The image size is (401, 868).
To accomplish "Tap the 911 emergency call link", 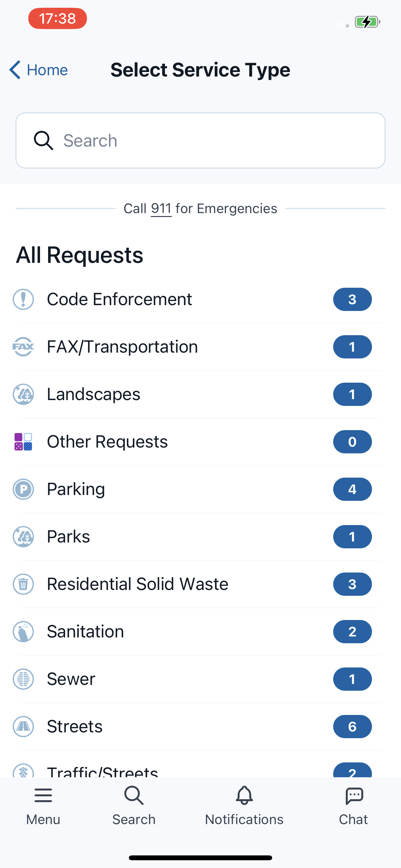I will tap(161, 209).
